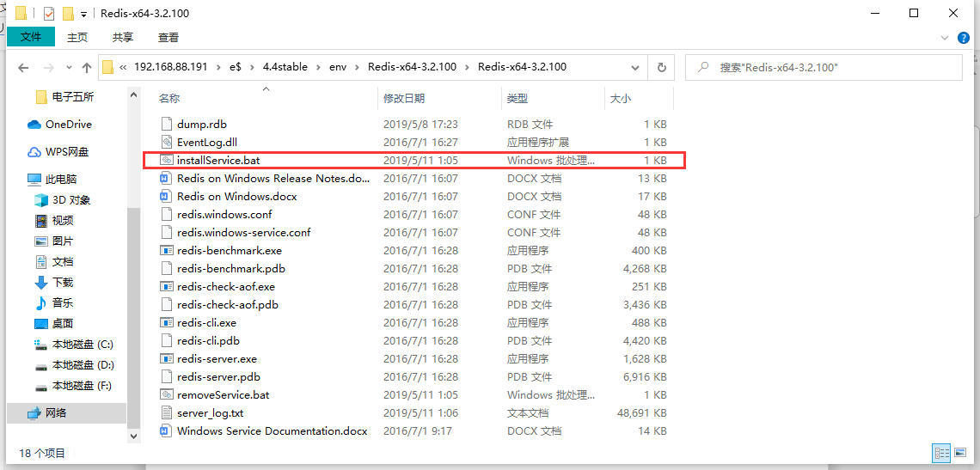Click navigation pane scrollbar up arrow

click(x=133, y=95)
